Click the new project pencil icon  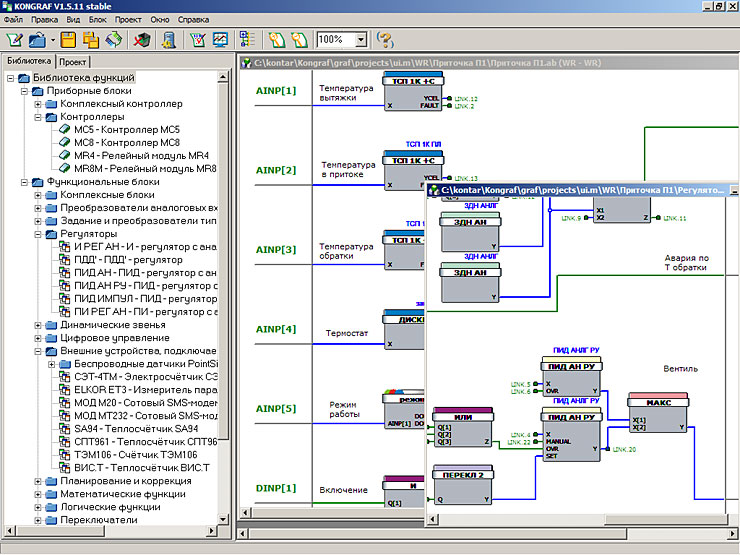pos(14,40)
